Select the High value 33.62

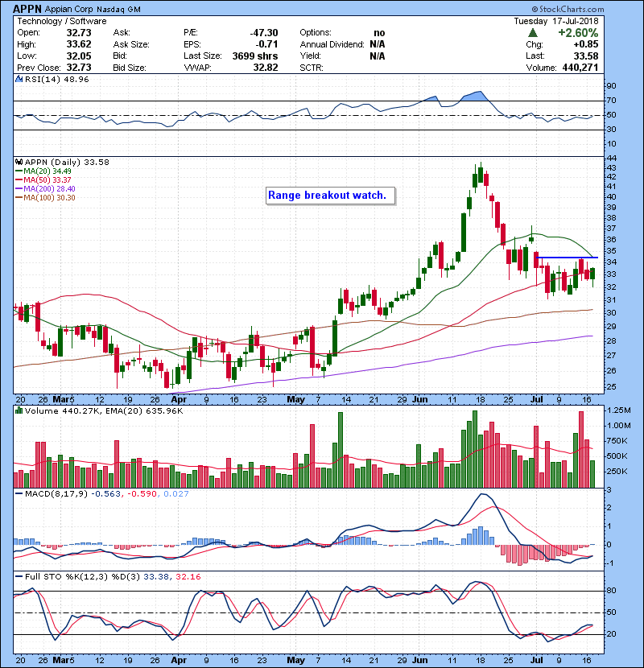tap(79, 44)
